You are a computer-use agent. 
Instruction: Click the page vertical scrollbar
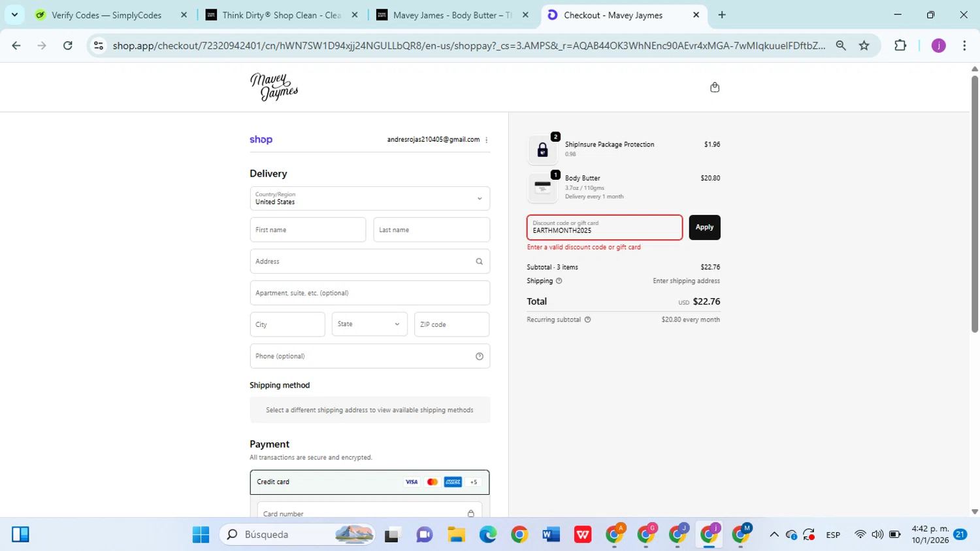pyautogui.click(x=974, y=204)
